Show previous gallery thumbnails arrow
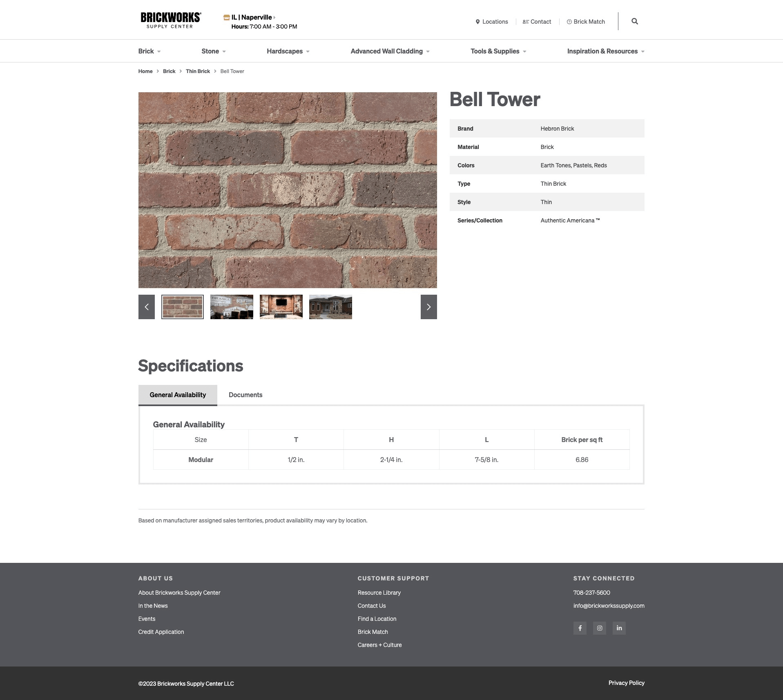Viewport: 783px width, 700px height. [146, 307]
